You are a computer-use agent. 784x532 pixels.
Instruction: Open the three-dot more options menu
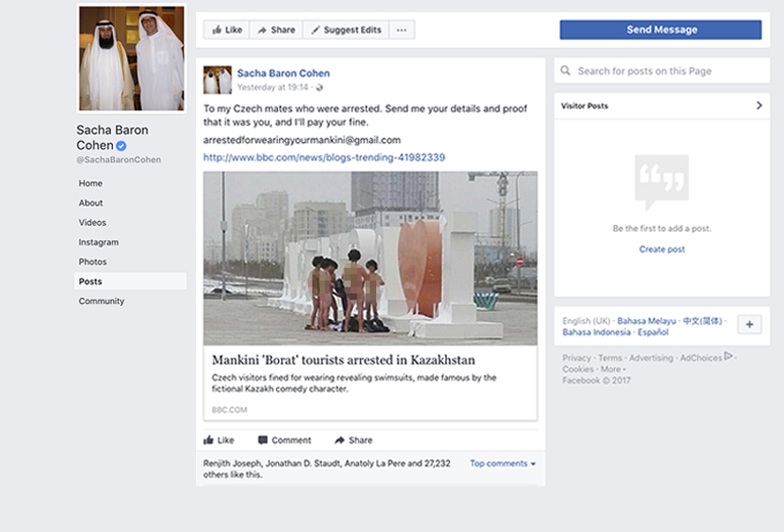coord(401,30)
